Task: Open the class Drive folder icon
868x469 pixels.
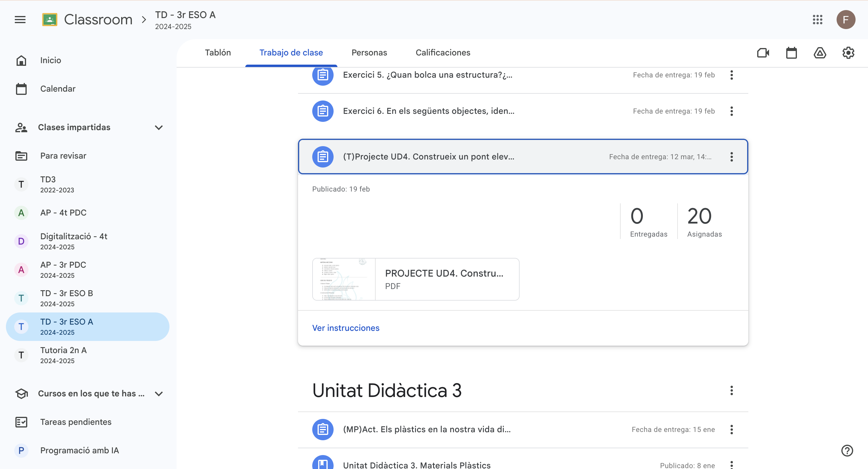Action: [820, 53]
